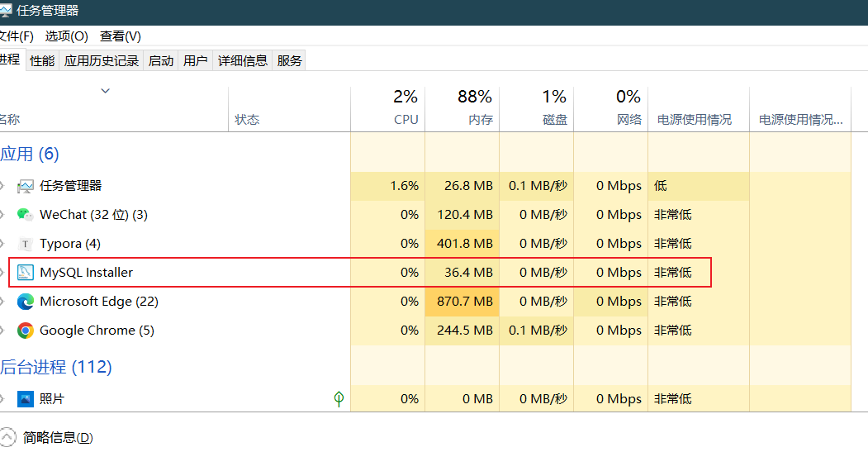This screenshot has height=452, width=868.
Task: Click the Task Manager title bar icon
Action: [5, 10]
